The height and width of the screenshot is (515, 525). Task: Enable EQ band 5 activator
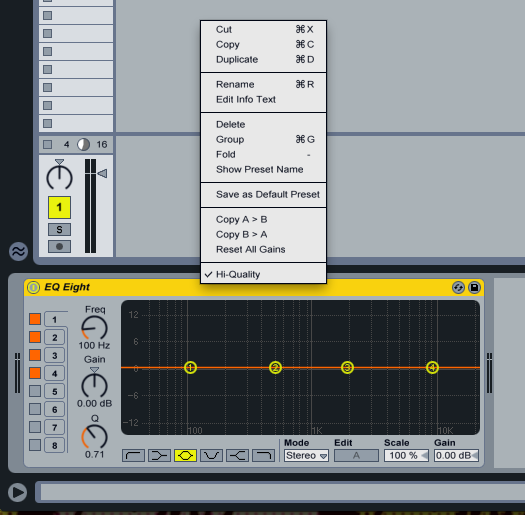35,391
